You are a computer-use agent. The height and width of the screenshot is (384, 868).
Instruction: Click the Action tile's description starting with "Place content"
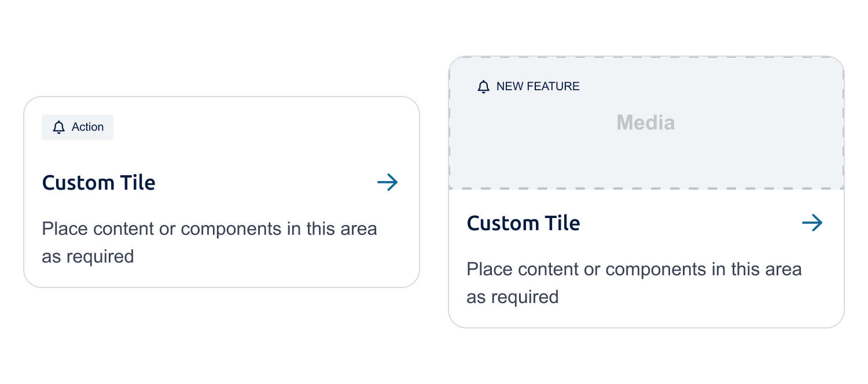click(209, 242)
